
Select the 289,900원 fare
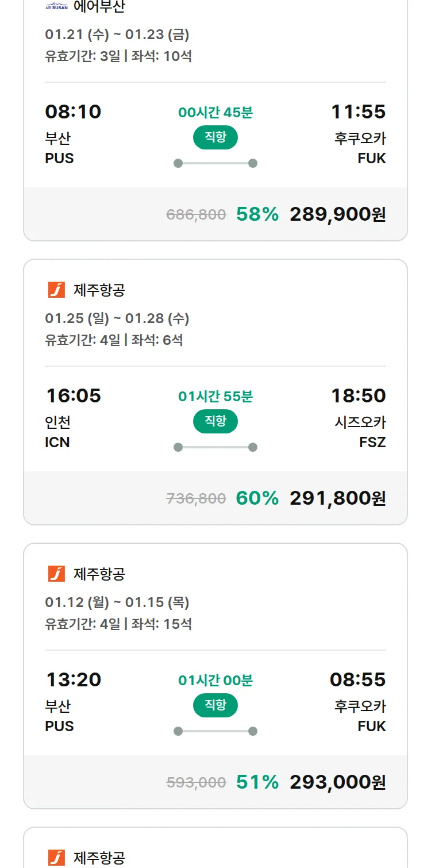coord(337,214)
